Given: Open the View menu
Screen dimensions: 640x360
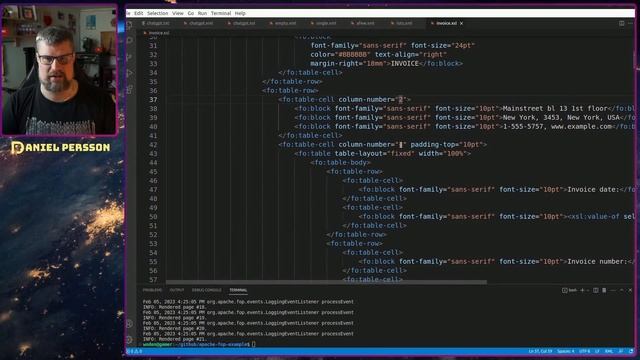Looking at the screenshot, I should click(178, 13).
